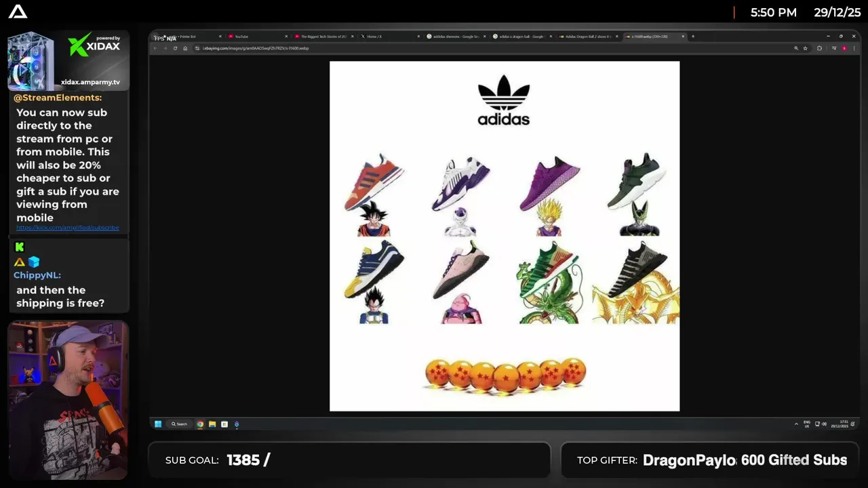Click the 5:50 PM overlay clock
This screenshot has height=488, width=868.
[x=774, y=12]
